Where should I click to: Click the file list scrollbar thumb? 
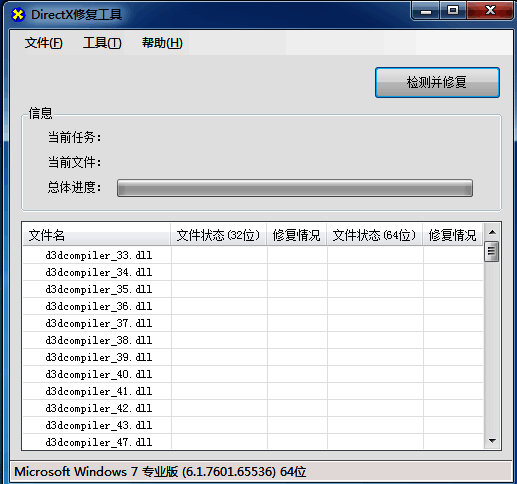pos(492,252)
